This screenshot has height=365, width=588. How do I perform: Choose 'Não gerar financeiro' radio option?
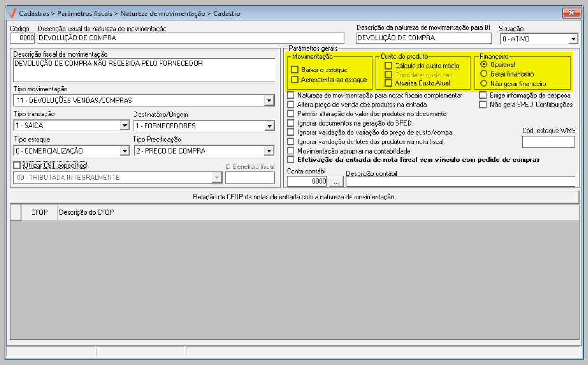pyautogui.click(x=484, y=84)
